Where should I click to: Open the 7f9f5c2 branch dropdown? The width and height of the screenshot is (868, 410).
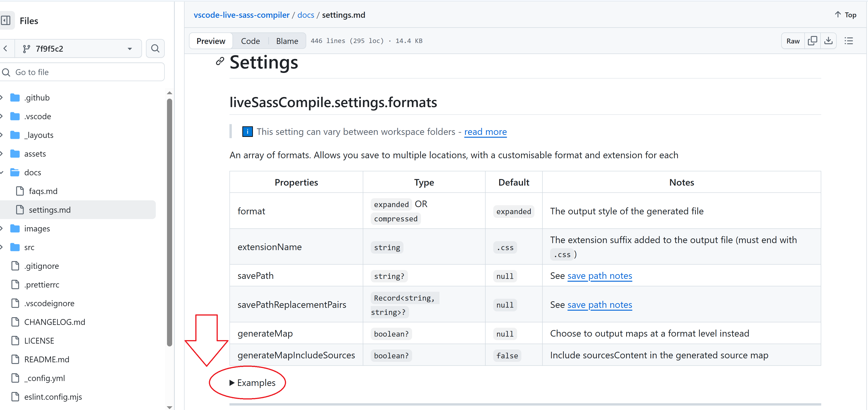78,48
